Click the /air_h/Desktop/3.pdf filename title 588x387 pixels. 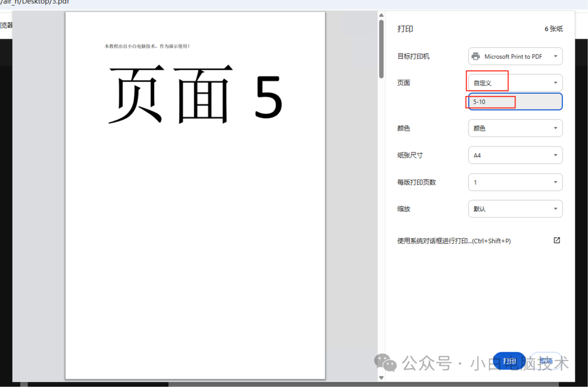click(35, 3)
